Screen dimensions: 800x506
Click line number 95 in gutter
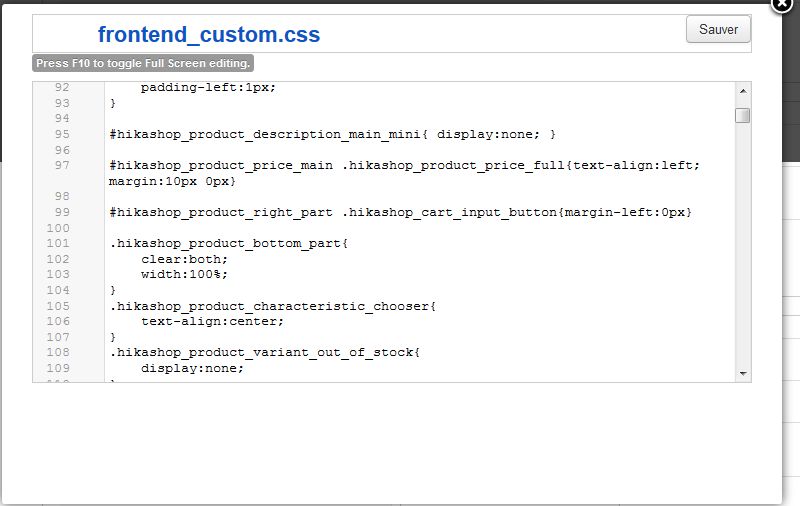(x=62, y=134)
